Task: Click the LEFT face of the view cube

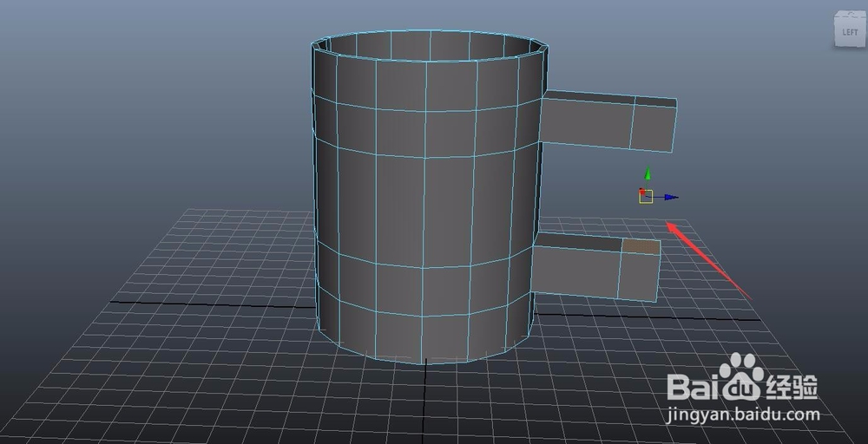Action: click(850, 31)
